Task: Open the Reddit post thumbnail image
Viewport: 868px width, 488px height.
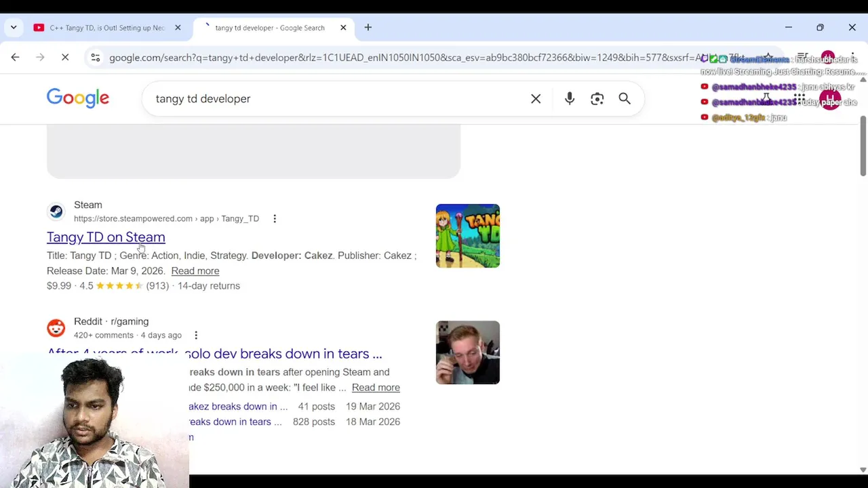Action: [x=468, y=352]
